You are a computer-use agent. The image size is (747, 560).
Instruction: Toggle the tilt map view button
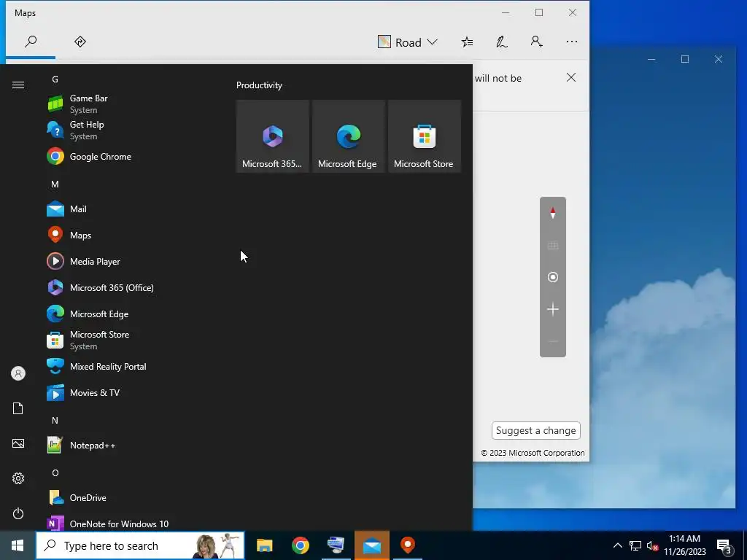tap(553, 245)
